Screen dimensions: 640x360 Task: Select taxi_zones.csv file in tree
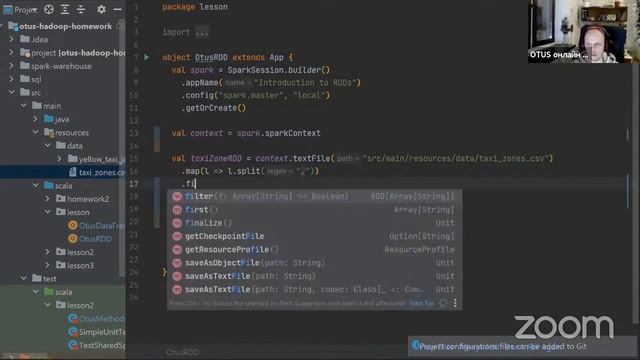(x=97, y=172)
